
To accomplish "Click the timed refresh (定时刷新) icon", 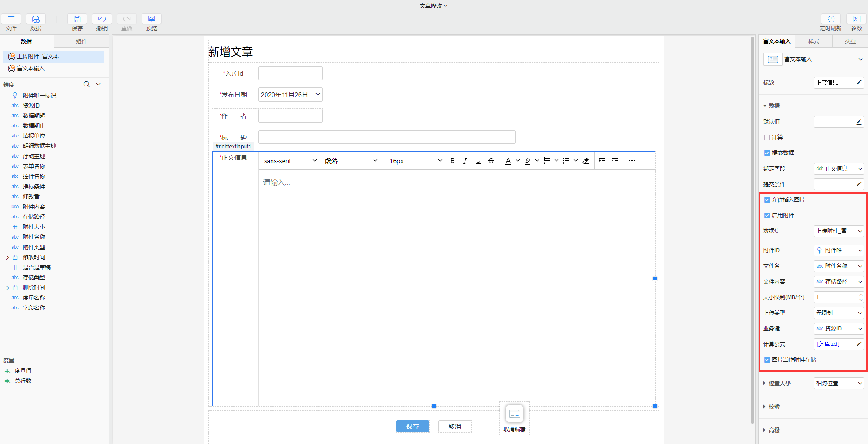I will point(830,19).
